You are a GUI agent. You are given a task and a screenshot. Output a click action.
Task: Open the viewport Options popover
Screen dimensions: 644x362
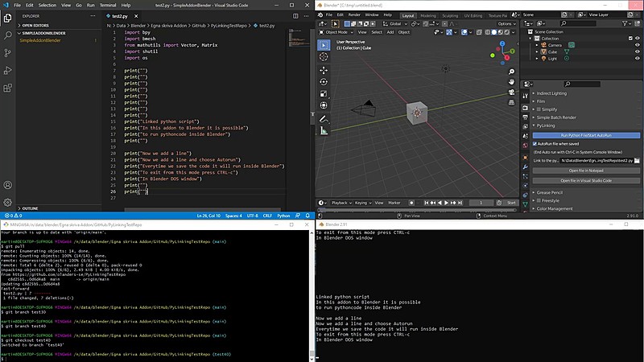506,24
